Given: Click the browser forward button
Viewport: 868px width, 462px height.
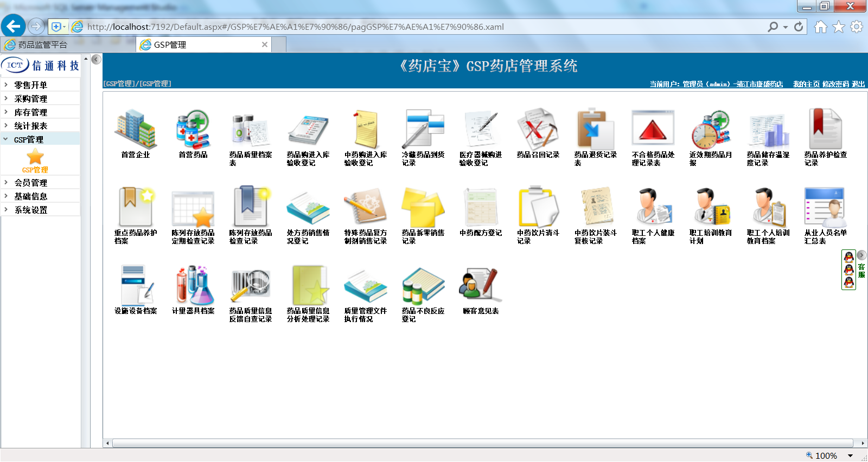Looking at the screenshot, I should pyautogui.click(x=36, y=25).
